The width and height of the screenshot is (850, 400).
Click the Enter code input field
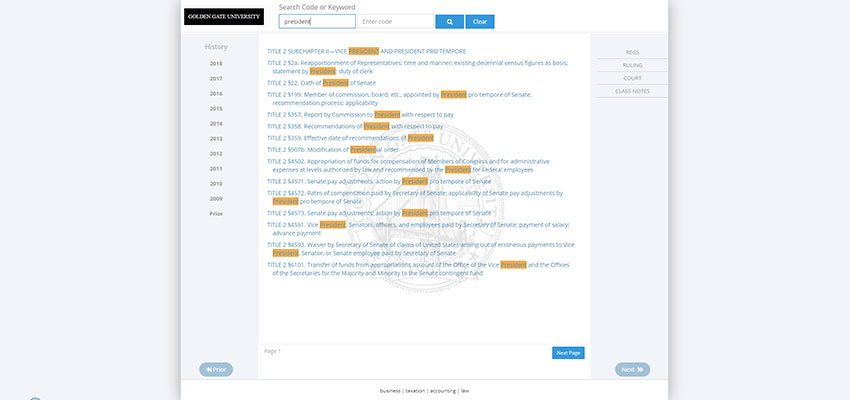point(396,22)
